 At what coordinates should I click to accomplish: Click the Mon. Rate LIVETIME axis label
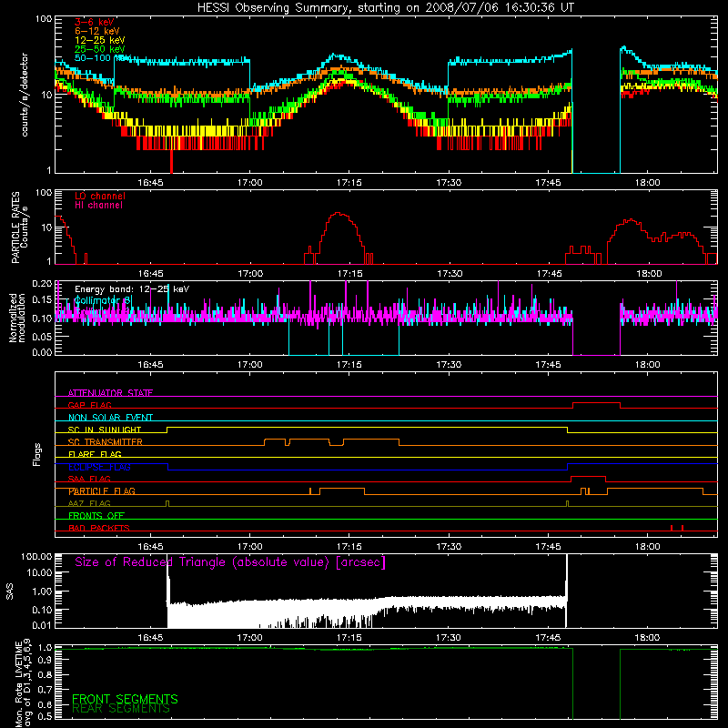(x=24, y=684)
